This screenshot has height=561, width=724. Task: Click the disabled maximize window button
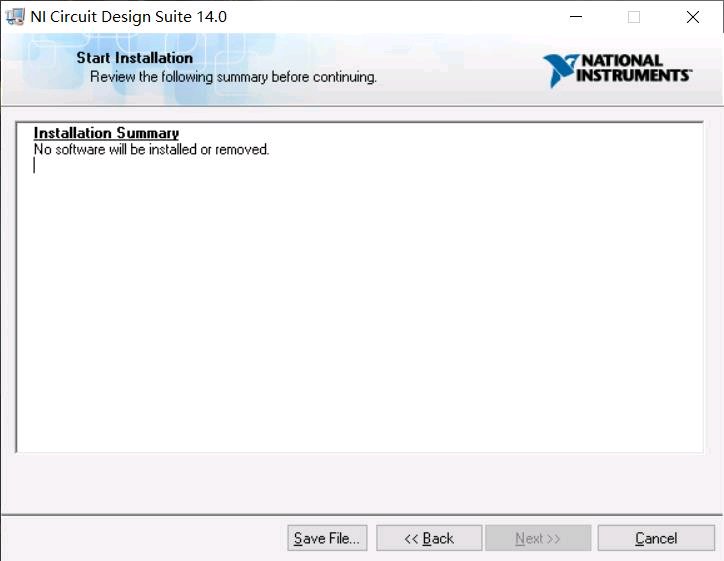pyautogui.click(x=634, y=17)
